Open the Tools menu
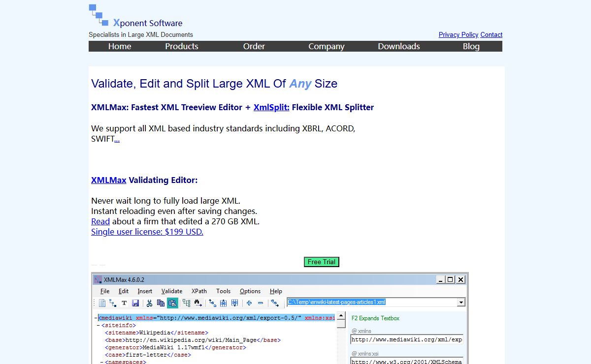 coord(223,291)
